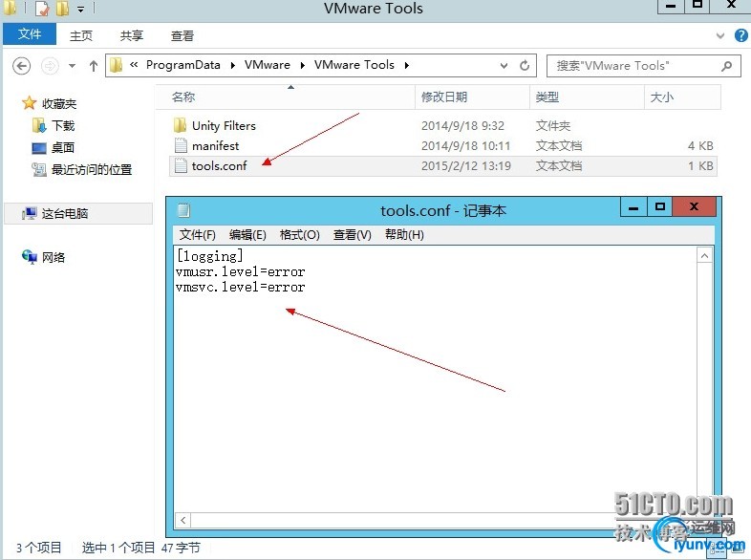Click the 收藏夹 star icon
This screenshot has height=560, width=751.
click(x=30, y=103)
